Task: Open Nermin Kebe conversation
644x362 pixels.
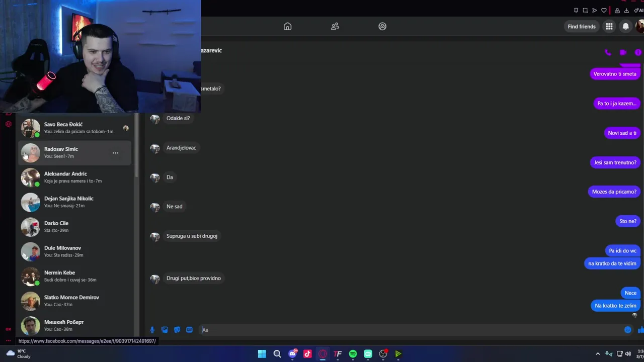Action: click(75, 276)
